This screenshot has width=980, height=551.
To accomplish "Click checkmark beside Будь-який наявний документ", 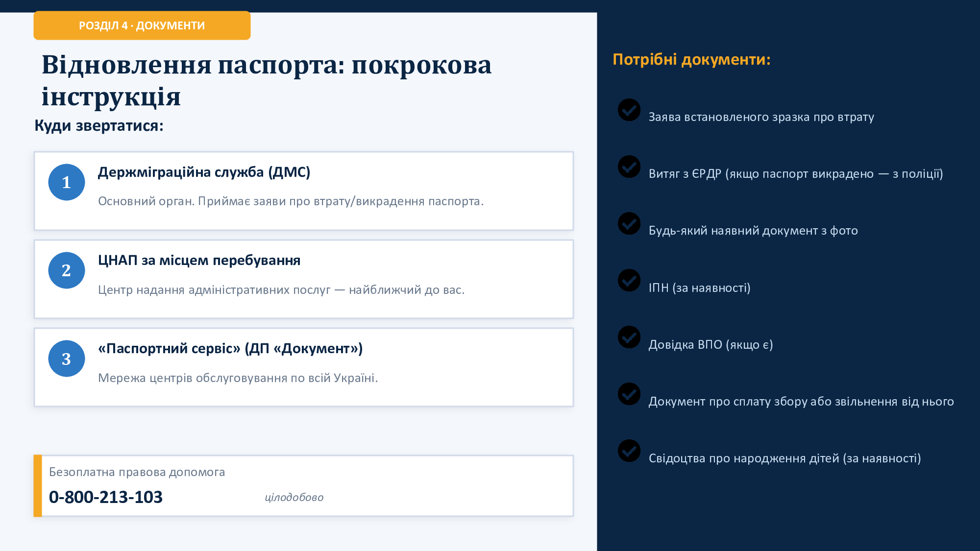I will pyautogui.click(x=629, y=223).
